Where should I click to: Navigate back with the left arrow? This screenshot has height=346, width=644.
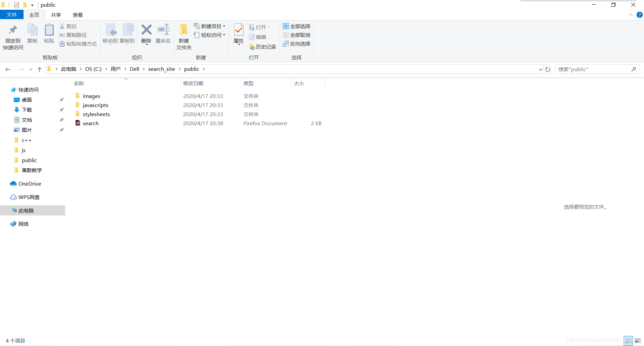click(8, 69)
